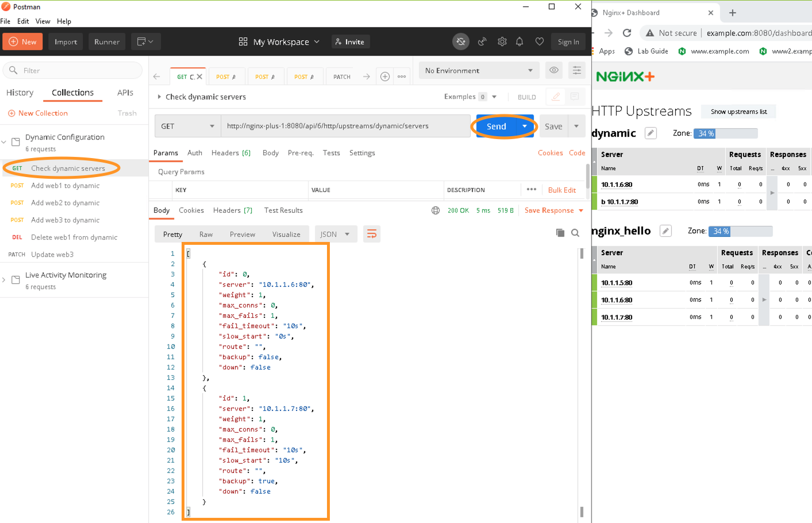Copy the response body using copy icon

pyautogui.click(x=560, y=233)
